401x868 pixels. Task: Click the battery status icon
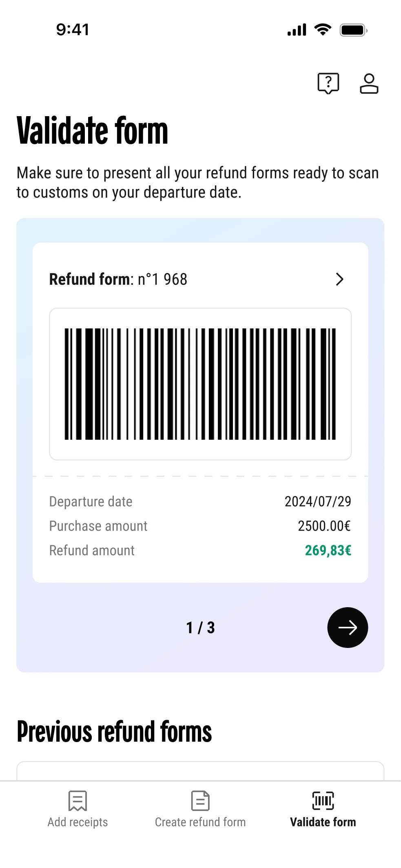(353, 30)
